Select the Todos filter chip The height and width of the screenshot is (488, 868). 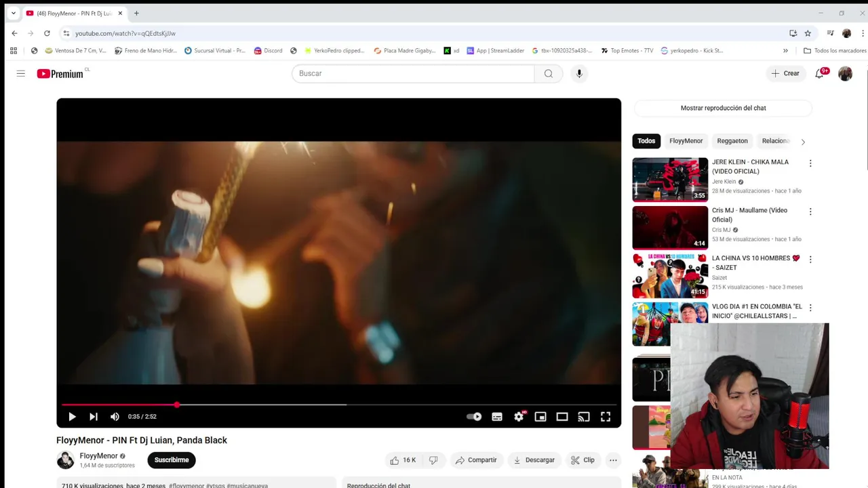(646, 141)
